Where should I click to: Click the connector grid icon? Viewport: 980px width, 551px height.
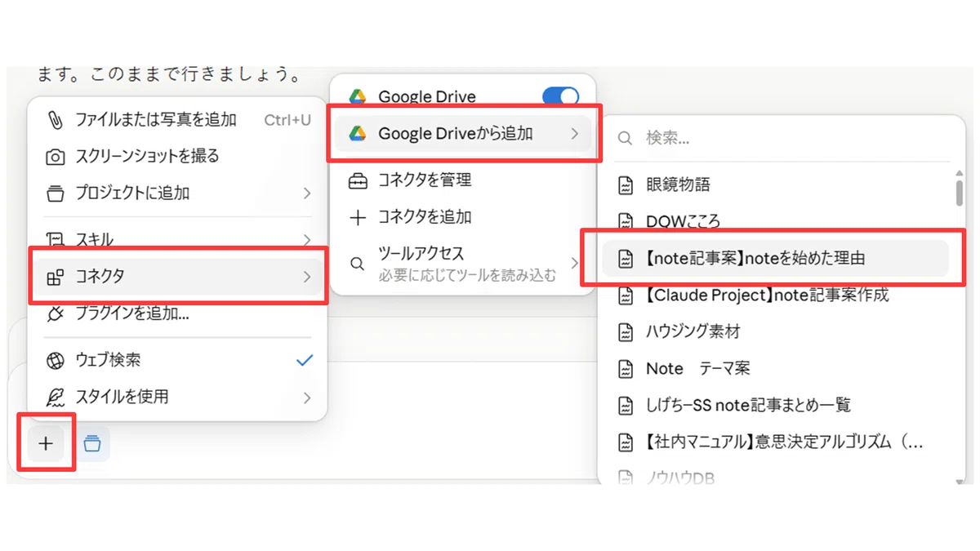point(55,277)
